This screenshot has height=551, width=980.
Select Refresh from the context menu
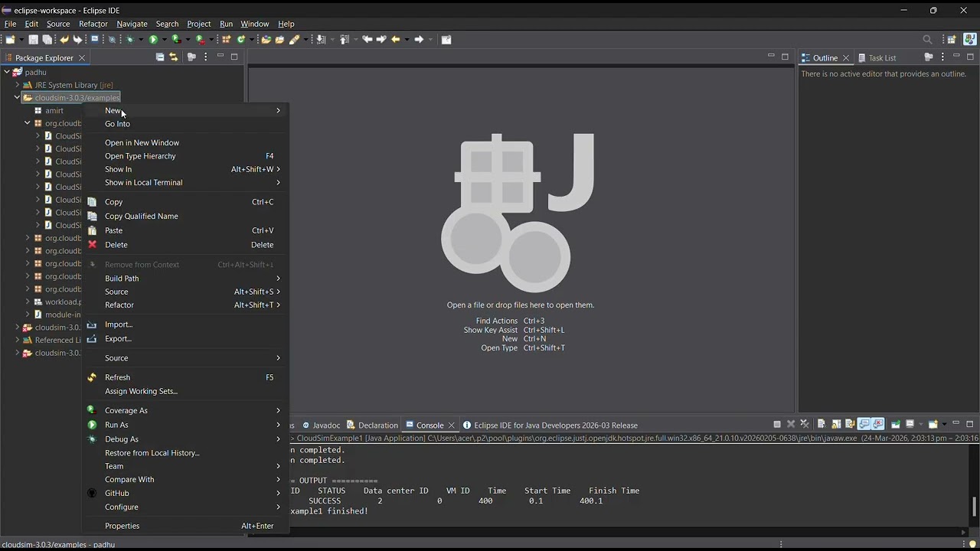[x=117, y=377]
